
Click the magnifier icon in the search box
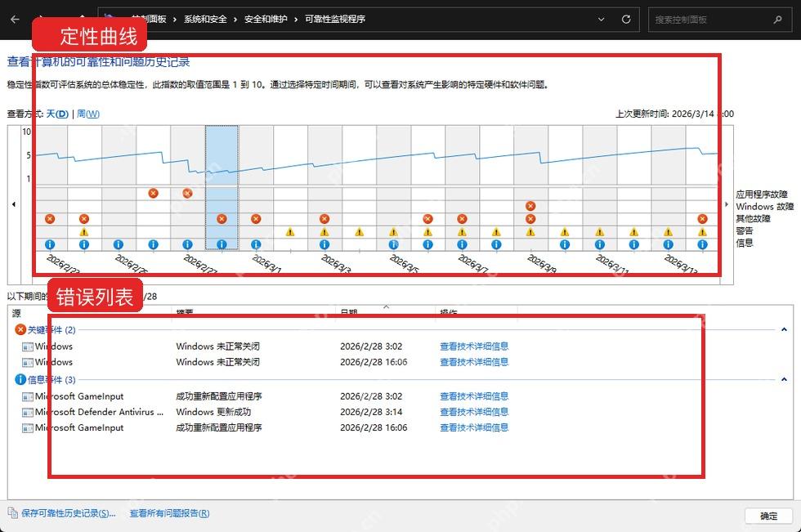click(777, 20)
